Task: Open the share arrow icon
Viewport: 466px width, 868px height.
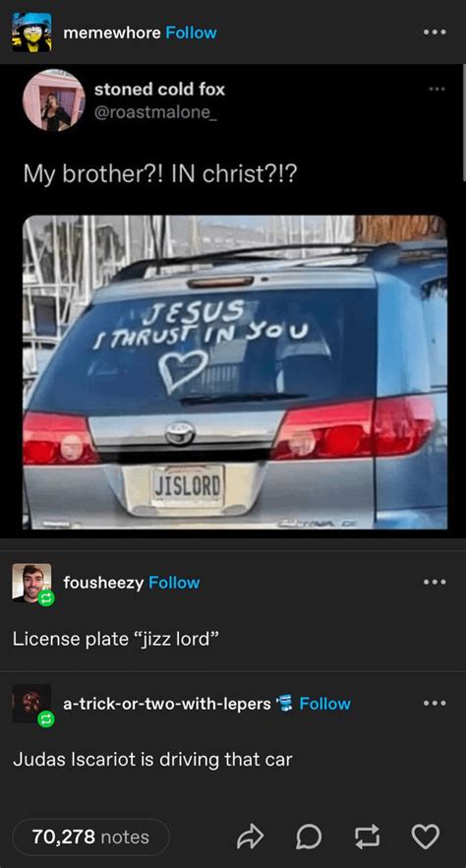Action: click(x=249, y=837)
